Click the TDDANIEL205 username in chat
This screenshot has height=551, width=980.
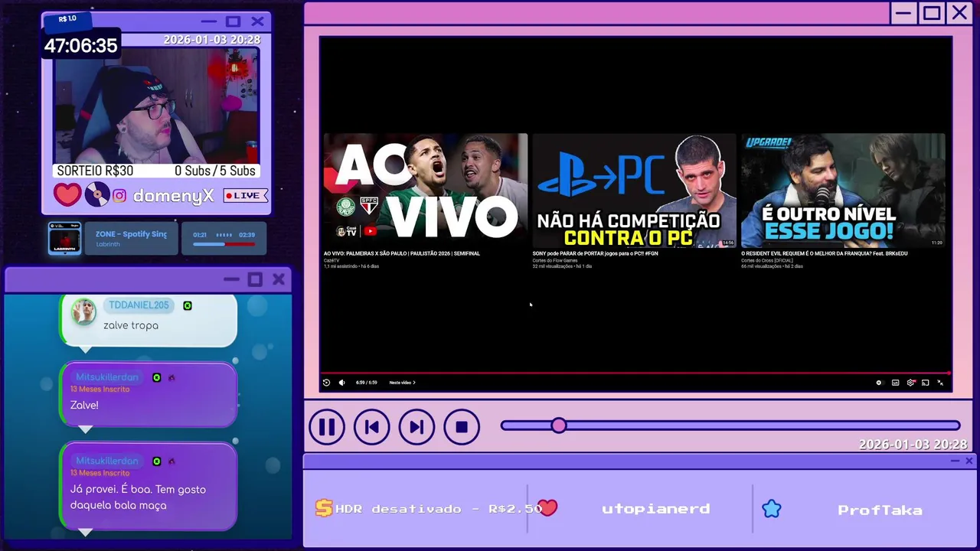pos(139,305)
